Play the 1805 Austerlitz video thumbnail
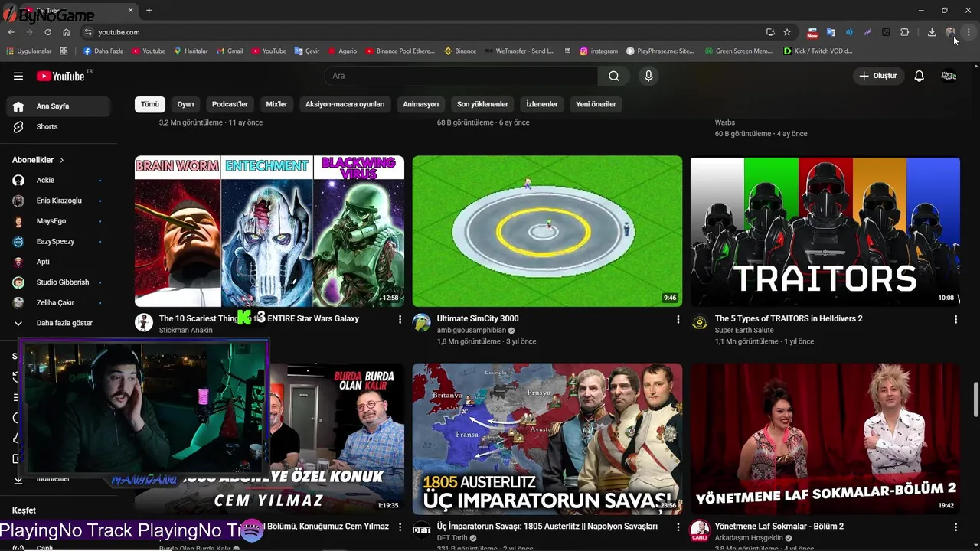Screen dimensions: 980x551 click(547, 439)
